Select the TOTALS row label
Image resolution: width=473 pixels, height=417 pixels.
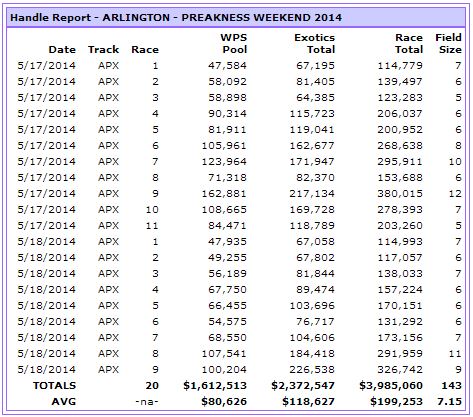coord(54,386)
